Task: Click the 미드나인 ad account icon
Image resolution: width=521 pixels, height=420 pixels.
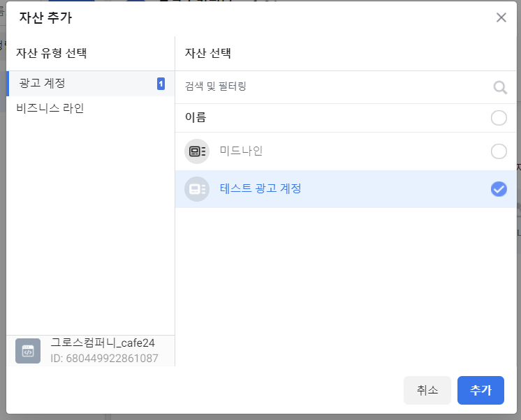Action: [x=197, y=151]
